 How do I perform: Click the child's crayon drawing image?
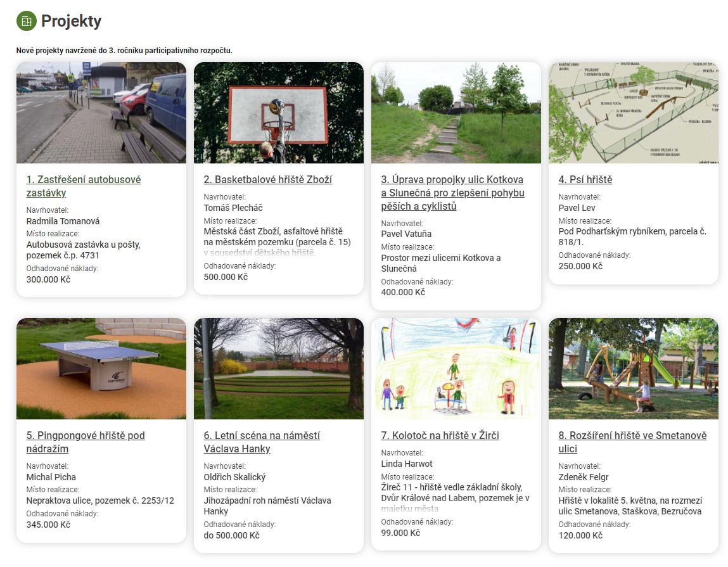tap(456, 368)
